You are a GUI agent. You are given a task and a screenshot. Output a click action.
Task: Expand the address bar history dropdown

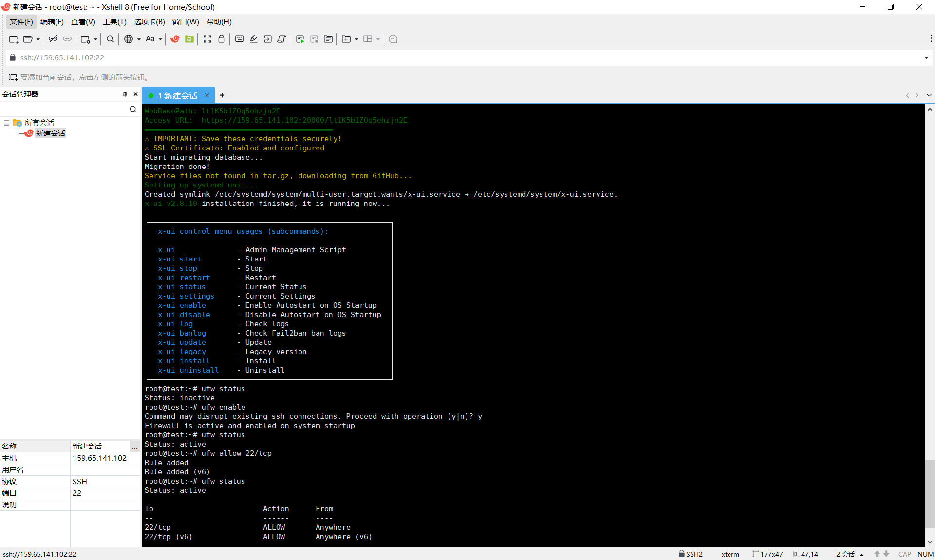pos(926,58)
